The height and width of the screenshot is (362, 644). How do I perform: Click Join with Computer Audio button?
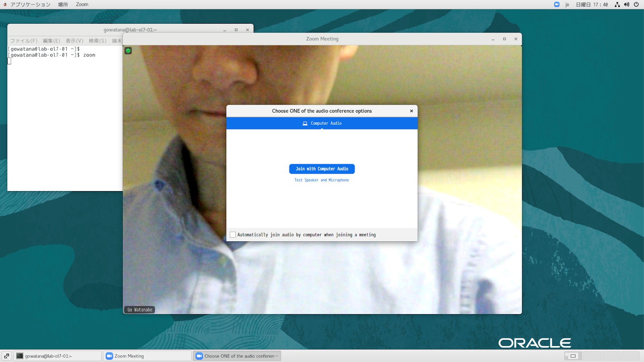click(322, 169)
